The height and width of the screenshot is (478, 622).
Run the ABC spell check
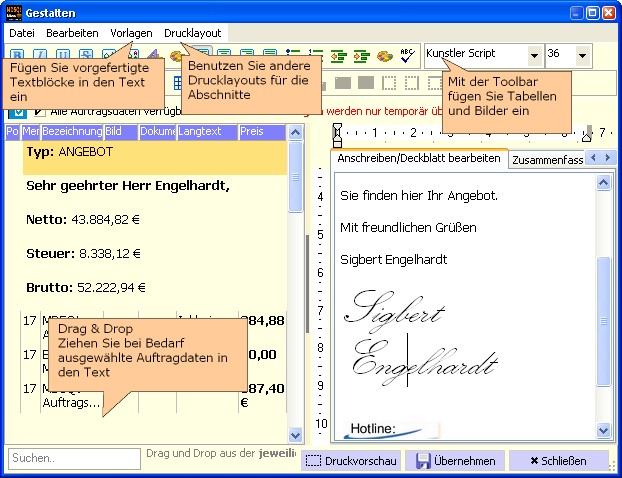pos(407,55)
